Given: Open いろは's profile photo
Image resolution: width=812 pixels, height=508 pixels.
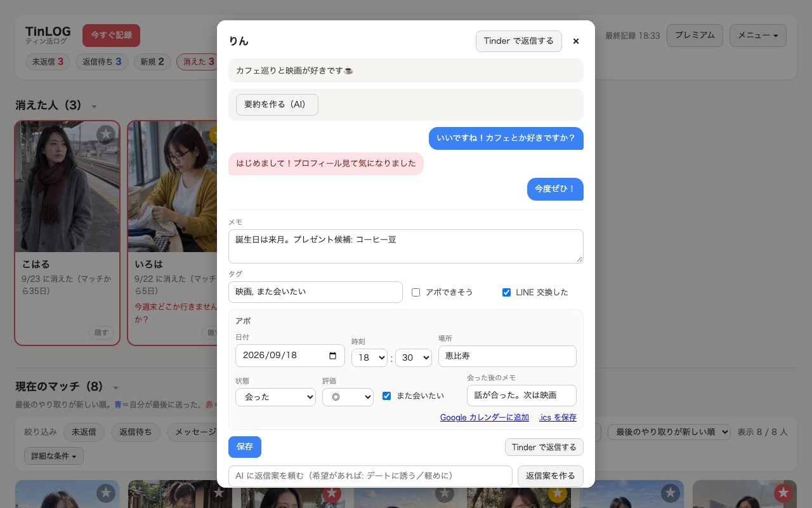Looking at the screenshot, I should tap(173, 187).
